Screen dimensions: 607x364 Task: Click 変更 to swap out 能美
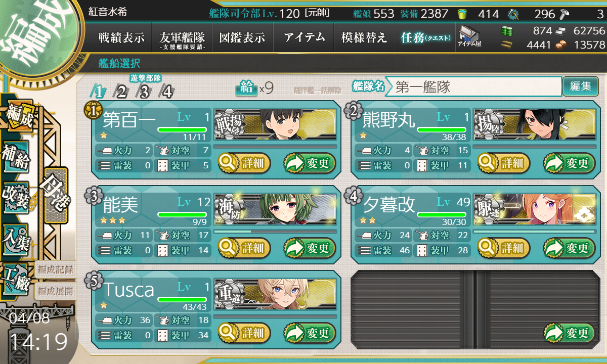(309, 248)
